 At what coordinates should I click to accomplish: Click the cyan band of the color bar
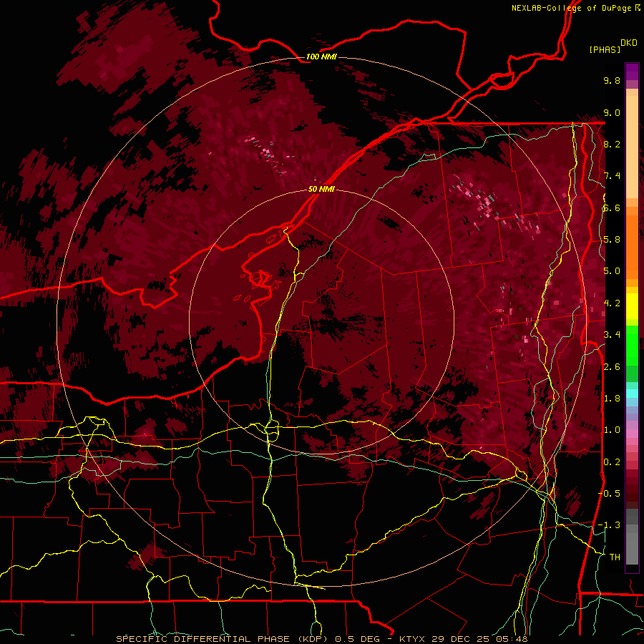(632, 393)
